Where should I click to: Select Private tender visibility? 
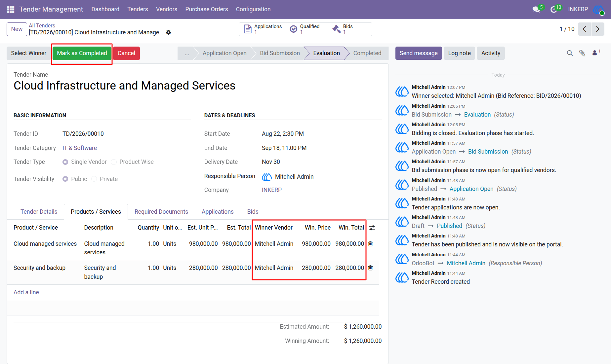click(94, 179)
